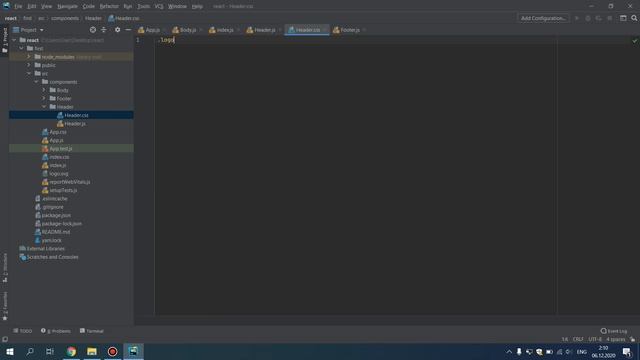Change UTF-8 encoding in status bar
The width and height of the screenshot is (640, 360).
pos(595,339)
